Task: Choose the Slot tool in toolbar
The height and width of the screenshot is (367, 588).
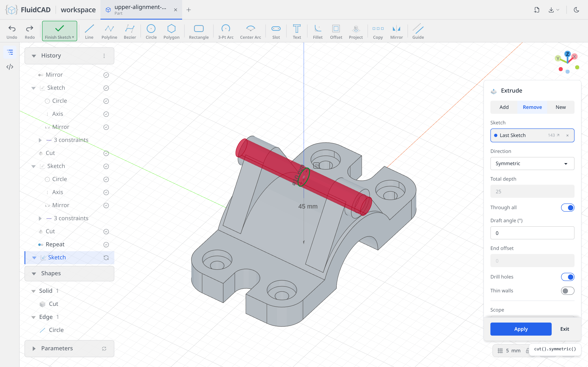Action: pyautogui.click(x=276, y=31)
